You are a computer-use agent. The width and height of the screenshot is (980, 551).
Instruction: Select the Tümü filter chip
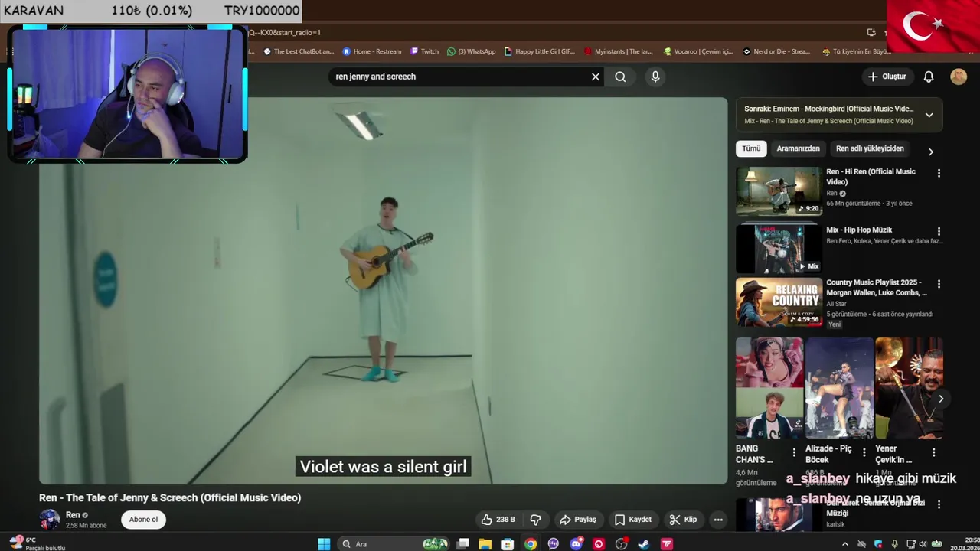[x=751, y=148]
